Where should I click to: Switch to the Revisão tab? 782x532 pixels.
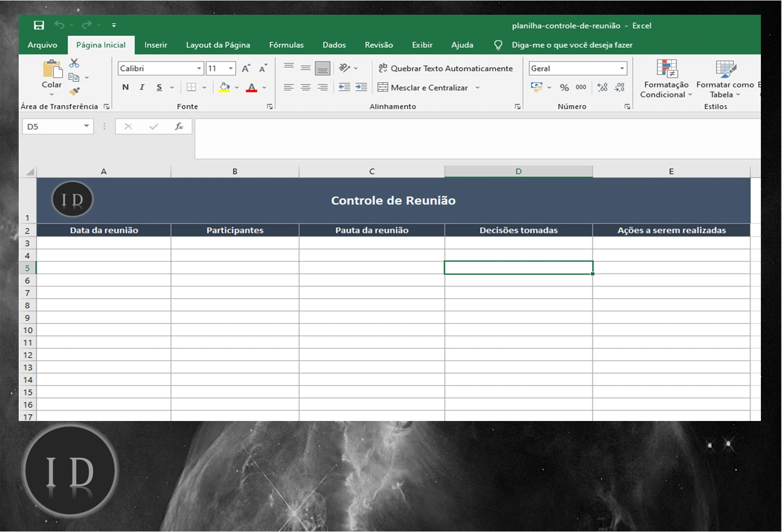pos(379,45)
